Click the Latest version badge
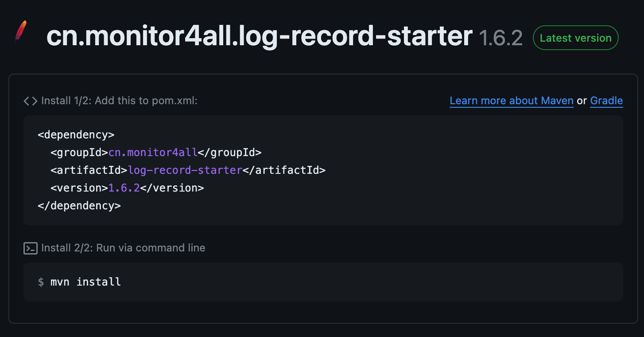The image size is (644, 337). click(x=575, y=38)
